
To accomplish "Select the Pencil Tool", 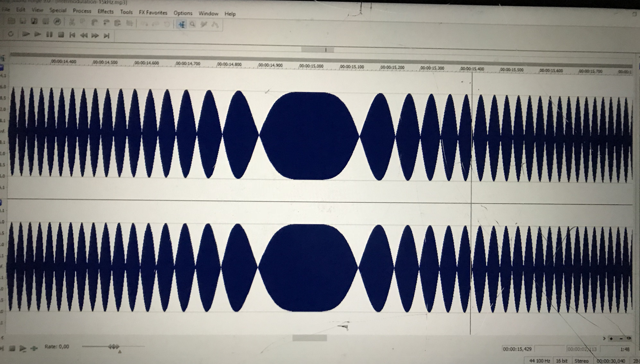I will (x=204, y=25).
